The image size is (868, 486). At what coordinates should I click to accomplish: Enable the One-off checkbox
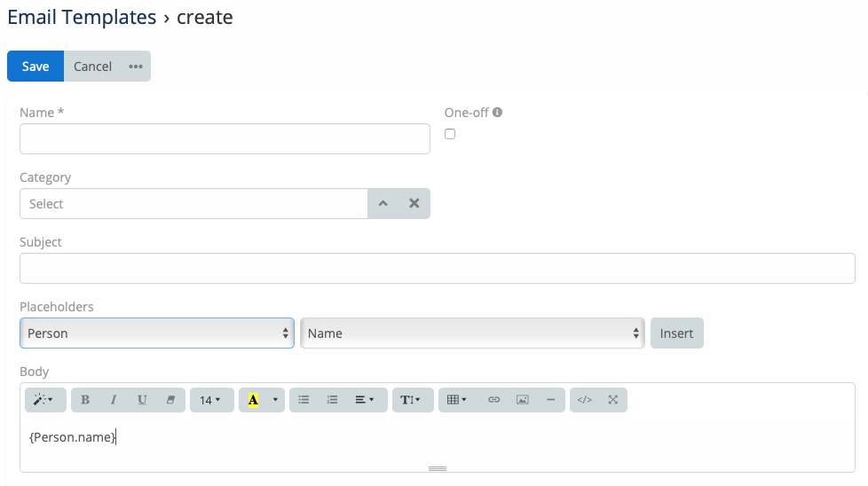[450, 134]
